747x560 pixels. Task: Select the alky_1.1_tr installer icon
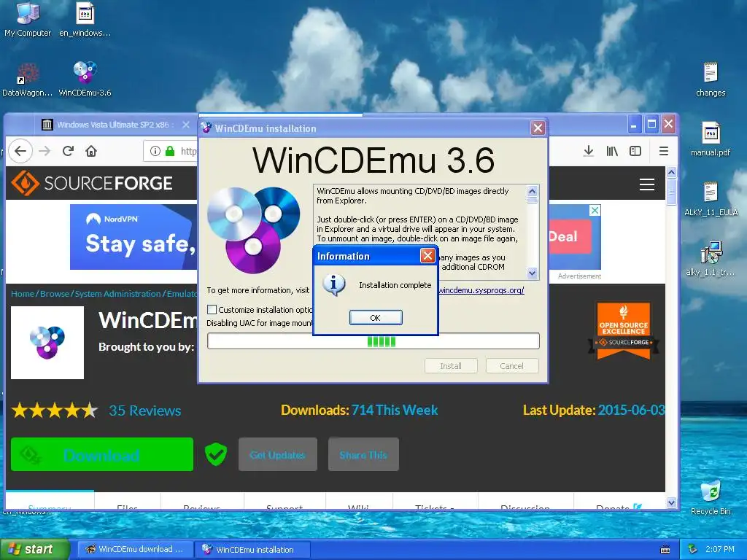[711, 259]
